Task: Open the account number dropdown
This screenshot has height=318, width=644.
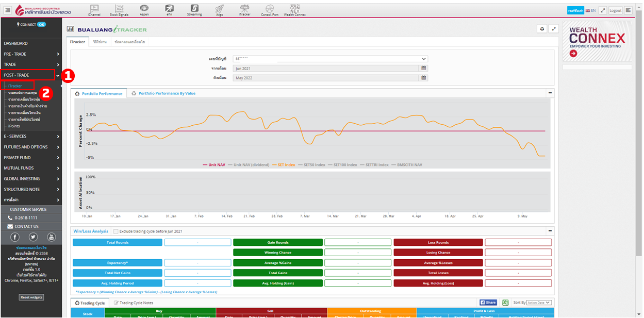Action: click(330, 59)
